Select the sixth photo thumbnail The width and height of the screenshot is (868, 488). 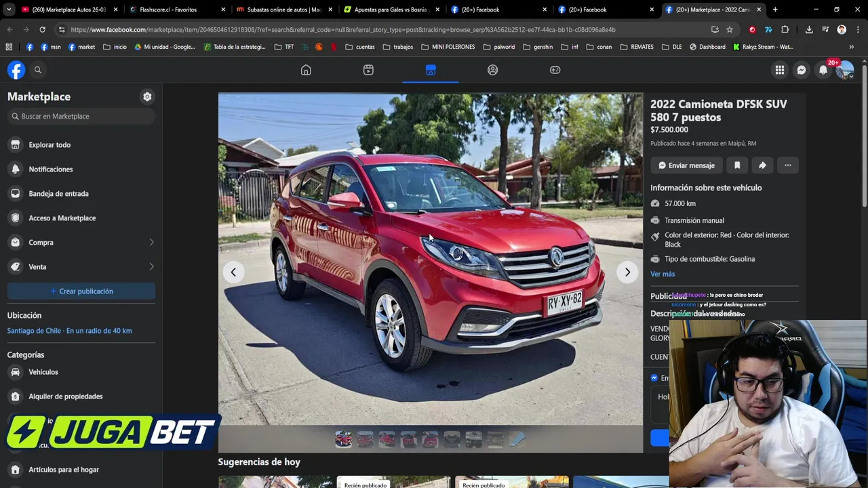click(x=452, y=439)
